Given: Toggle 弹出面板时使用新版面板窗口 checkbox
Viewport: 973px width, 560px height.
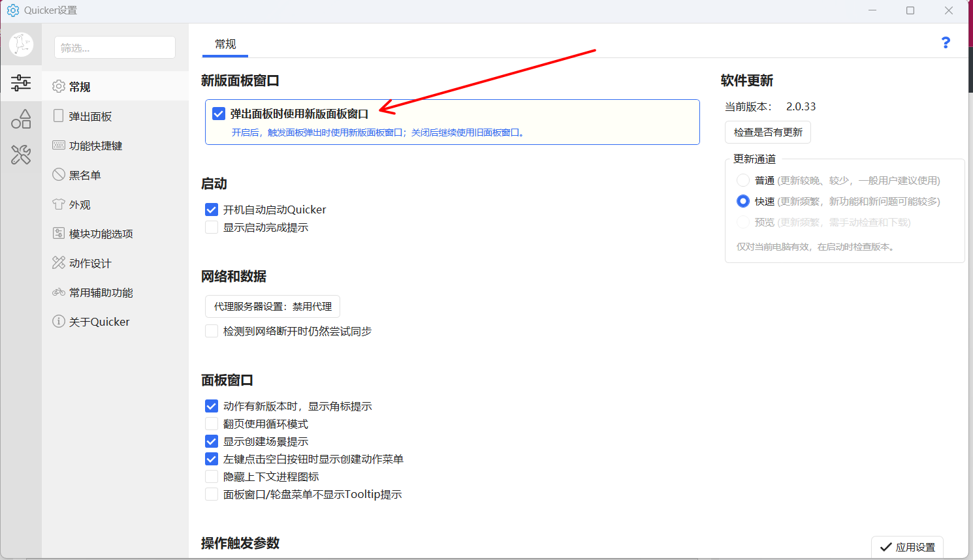Looking at the screenshot, I should (219, 114).
